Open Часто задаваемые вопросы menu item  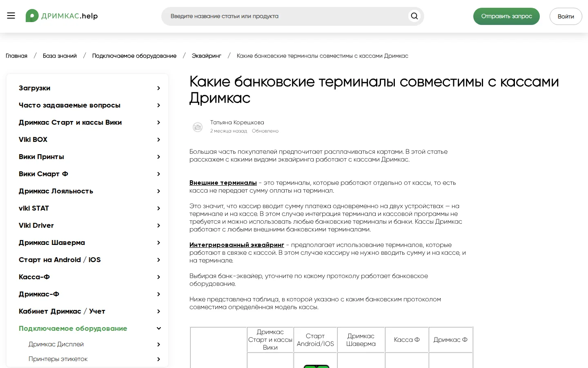tap(69, 105)
